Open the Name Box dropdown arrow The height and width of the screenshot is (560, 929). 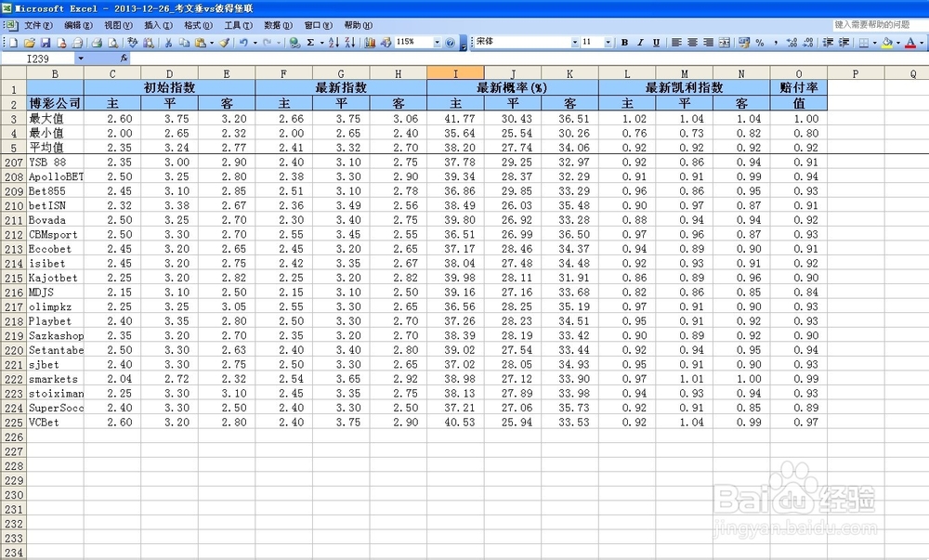[x=81, y=59]
